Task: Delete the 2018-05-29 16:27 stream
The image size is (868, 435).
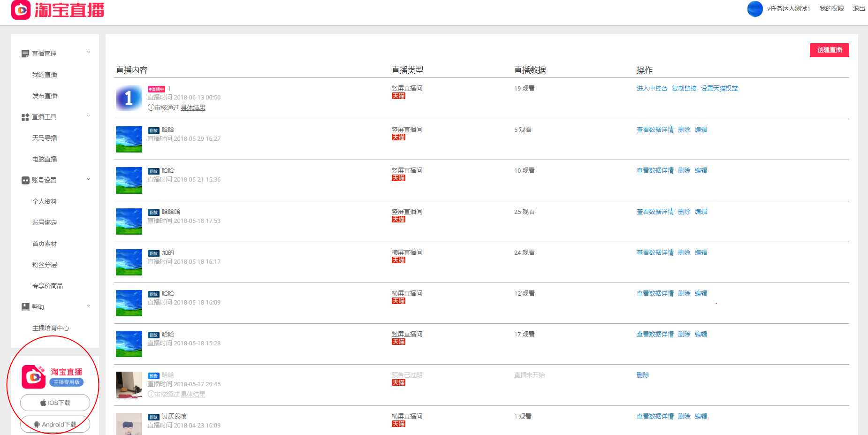Action: click(684, 130)
